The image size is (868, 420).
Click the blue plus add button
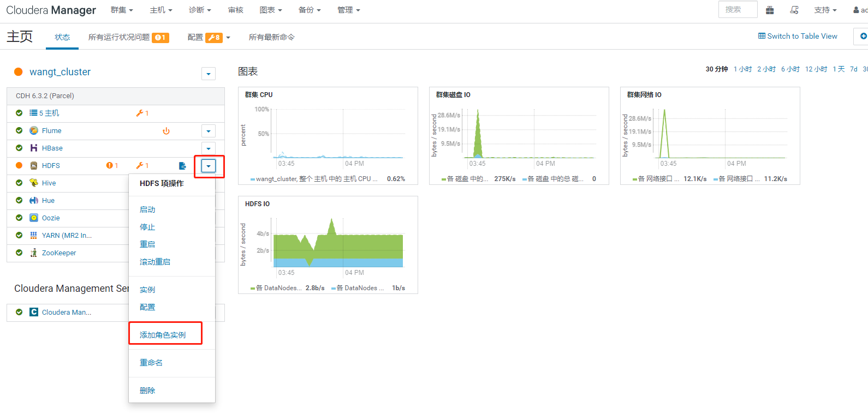864,36
